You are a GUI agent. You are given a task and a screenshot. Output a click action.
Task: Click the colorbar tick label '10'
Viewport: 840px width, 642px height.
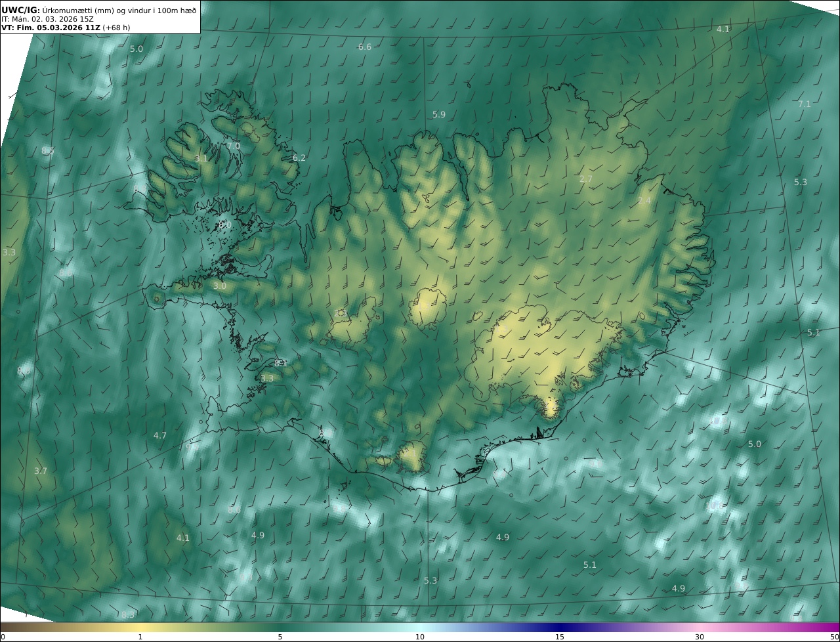(420, 637)
